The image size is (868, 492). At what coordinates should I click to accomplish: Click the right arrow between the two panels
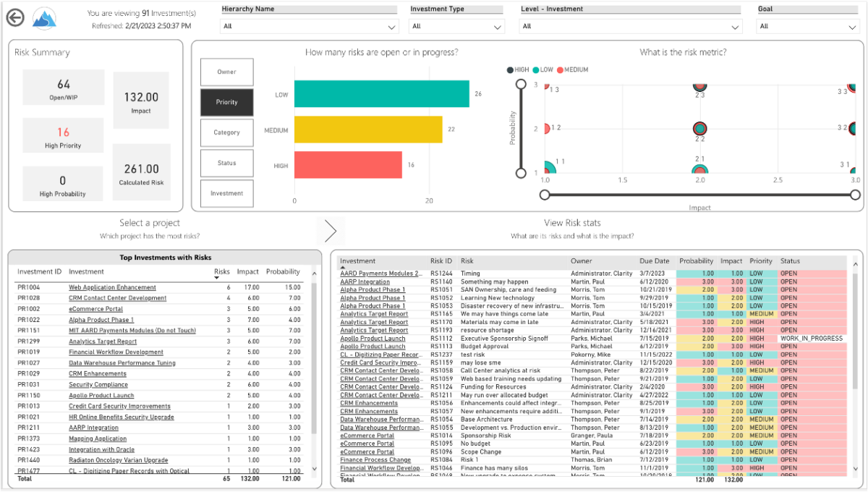pos(331,230)
